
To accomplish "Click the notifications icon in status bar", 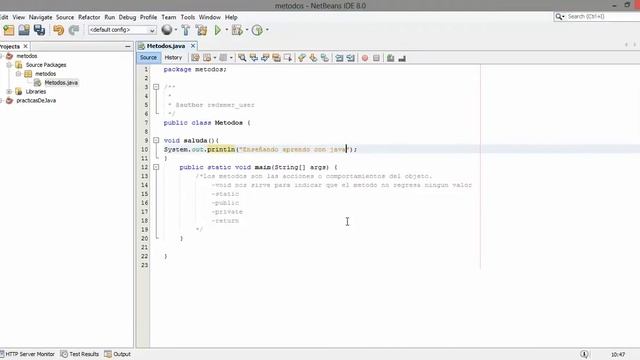I will coord(584,354).
